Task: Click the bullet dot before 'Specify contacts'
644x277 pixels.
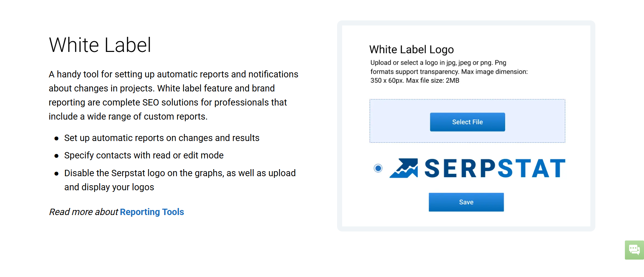Action: coord(56,156)
